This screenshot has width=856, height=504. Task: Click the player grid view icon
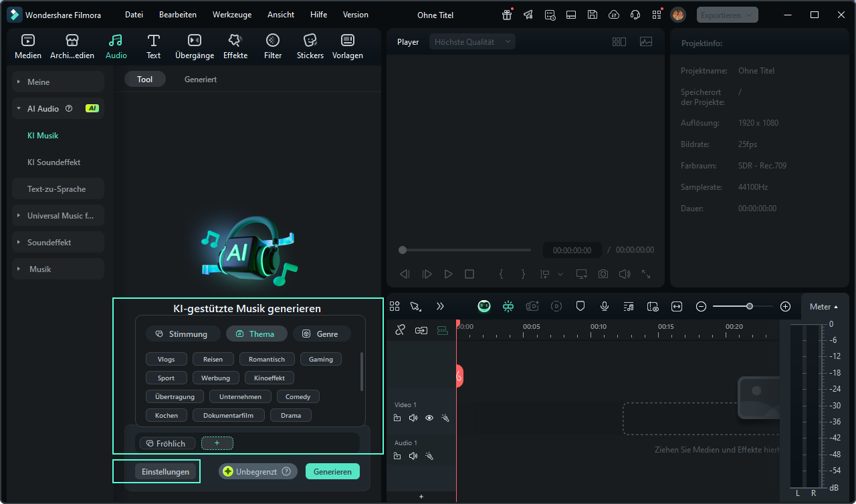(x=619, y=41)
